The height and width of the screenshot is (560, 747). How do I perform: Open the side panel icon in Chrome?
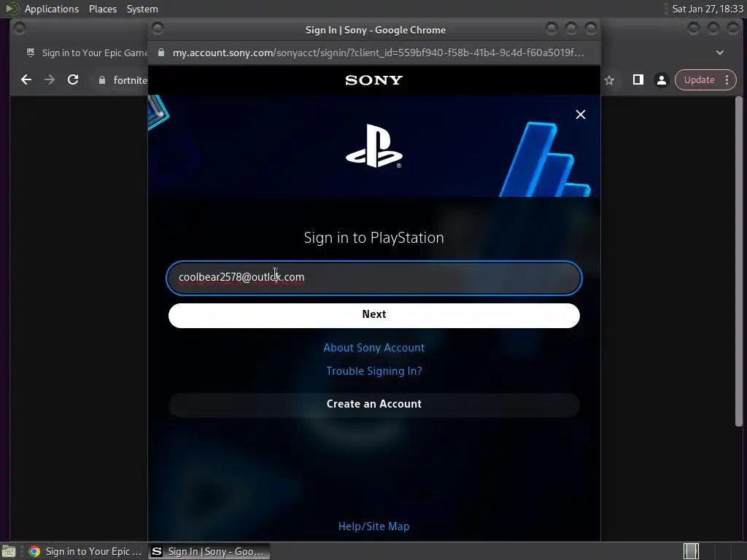point(638,79)
